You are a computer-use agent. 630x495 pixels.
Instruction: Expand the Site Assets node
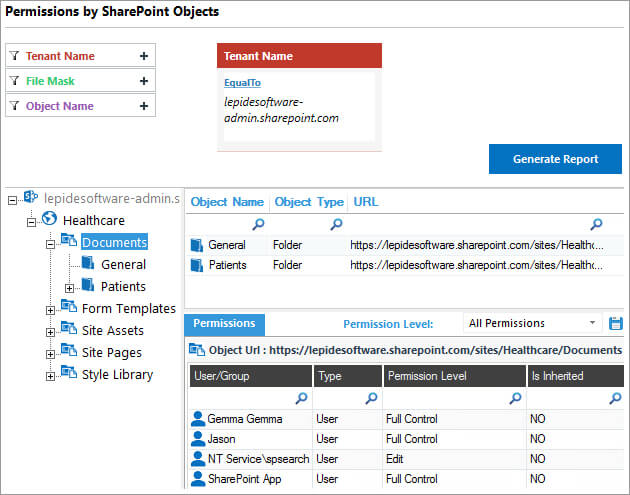(50, 332)
